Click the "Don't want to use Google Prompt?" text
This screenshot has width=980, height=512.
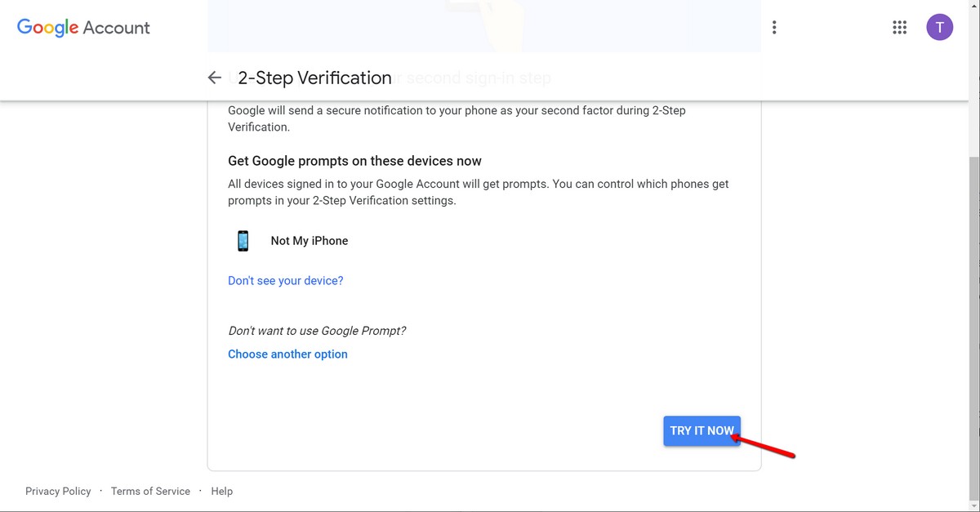317,331
